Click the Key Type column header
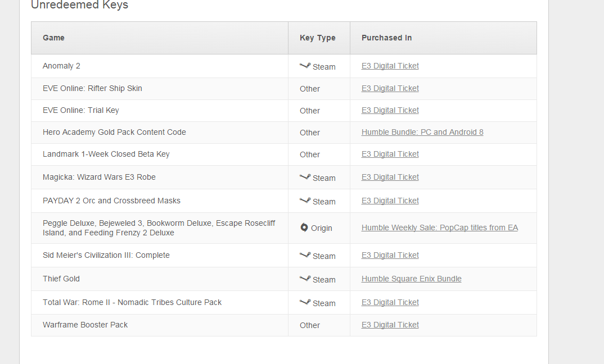 click(x=318, y=38)
